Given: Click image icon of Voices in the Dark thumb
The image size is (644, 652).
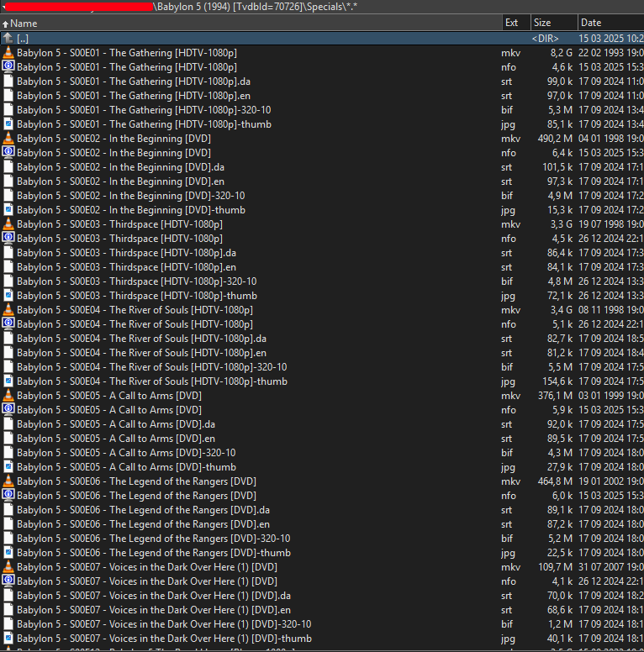Looking at the screenshot, I should (8, 639).
